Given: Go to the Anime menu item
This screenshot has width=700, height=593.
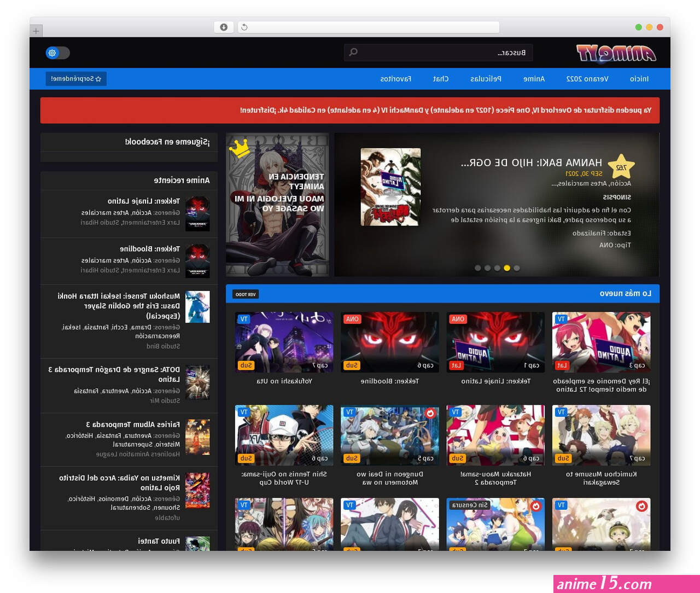Looking at the screenshot, I should coord(534,79).
